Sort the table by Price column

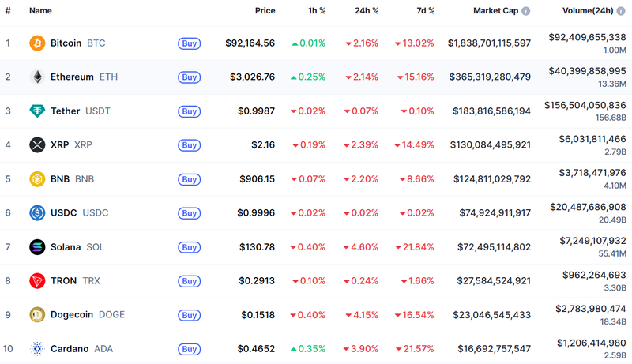[x=265, y=11]
